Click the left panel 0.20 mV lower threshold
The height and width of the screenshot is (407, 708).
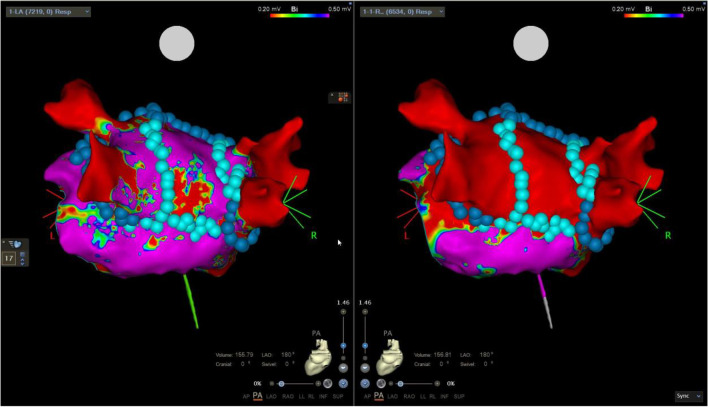coord(269,9)
